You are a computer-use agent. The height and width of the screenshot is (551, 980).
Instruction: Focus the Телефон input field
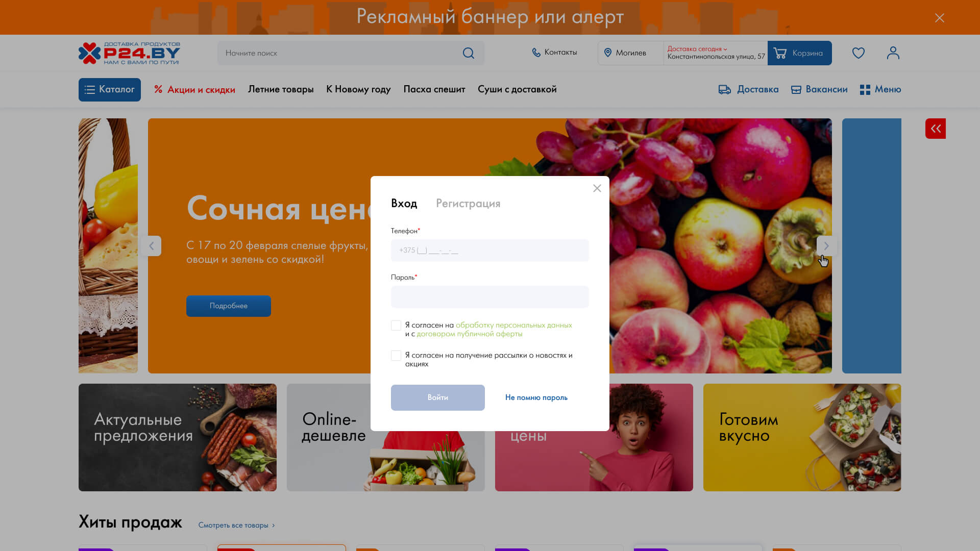pyautogui.click(x=489, y=251)
